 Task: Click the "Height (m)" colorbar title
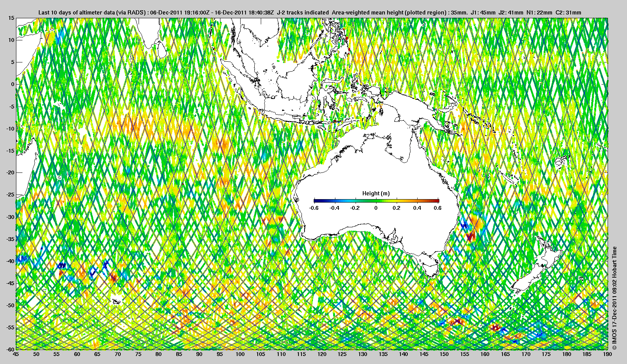(376, 193)
